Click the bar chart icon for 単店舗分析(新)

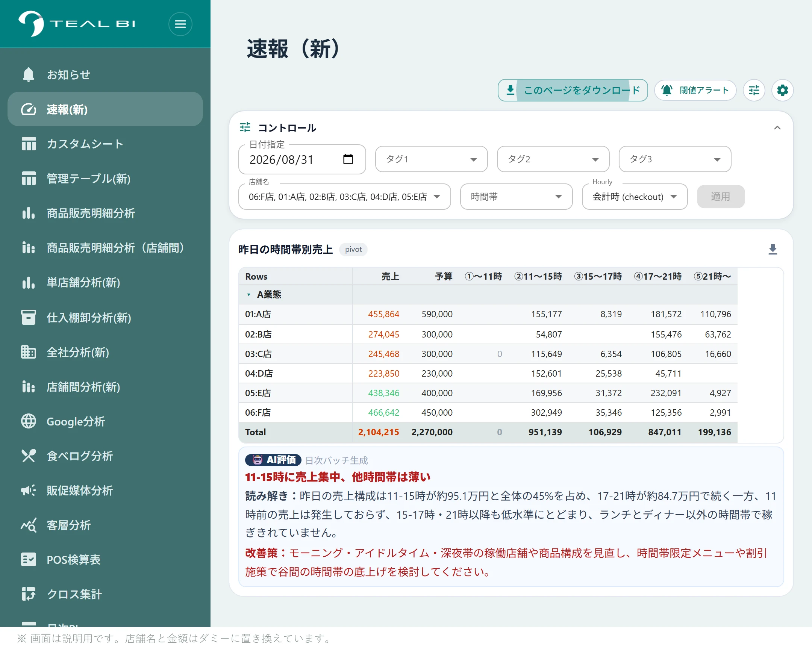28,282
